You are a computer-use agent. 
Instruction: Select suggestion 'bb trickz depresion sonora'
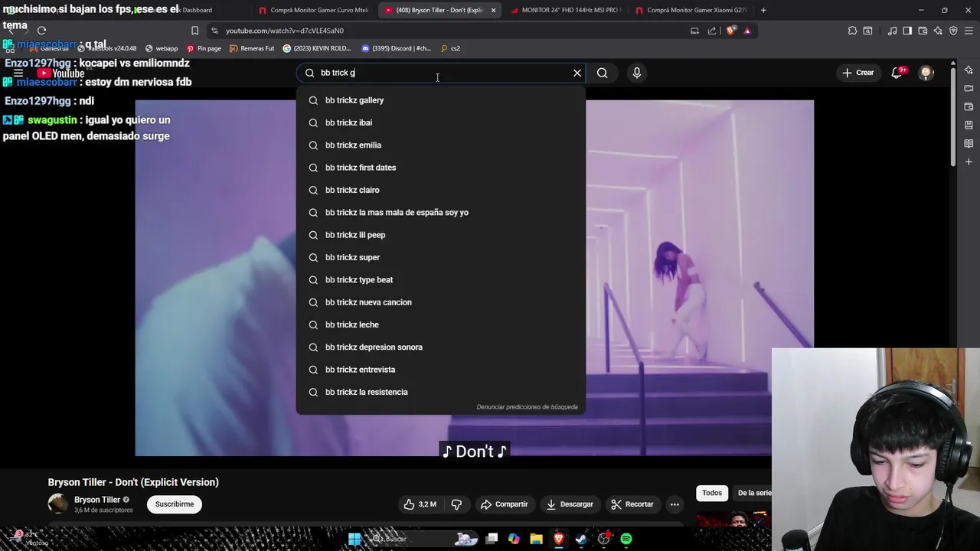(x=440, y=347)
